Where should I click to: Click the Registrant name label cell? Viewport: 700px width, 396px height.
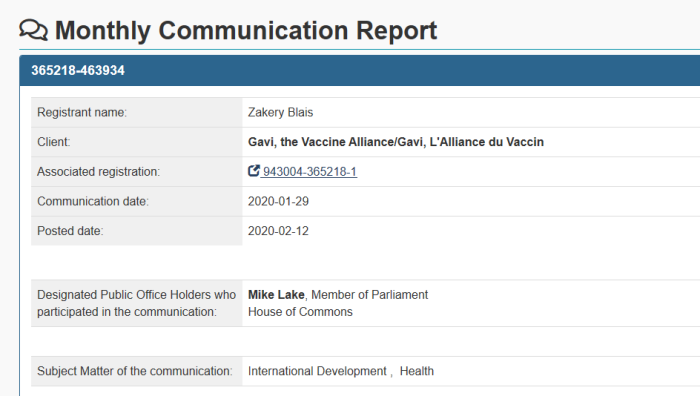coord(137,113)
